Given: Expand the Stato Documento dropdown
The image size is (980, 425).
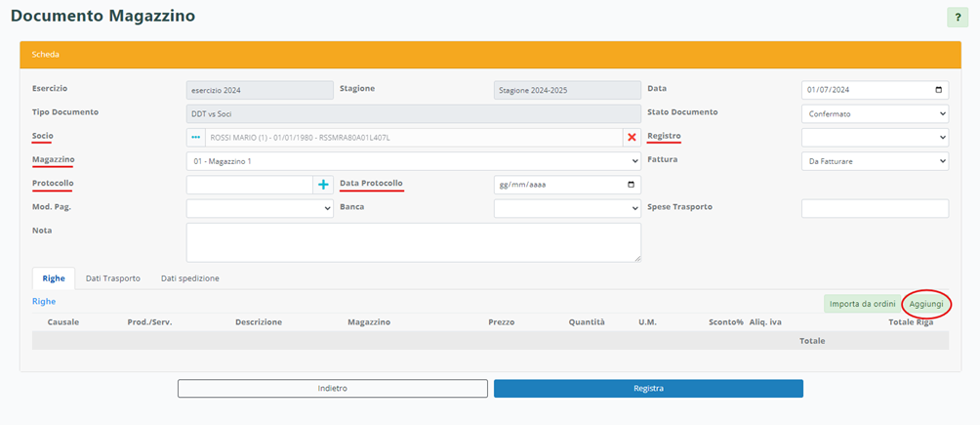Looking at the screenshot, I should tap(875, 114).
